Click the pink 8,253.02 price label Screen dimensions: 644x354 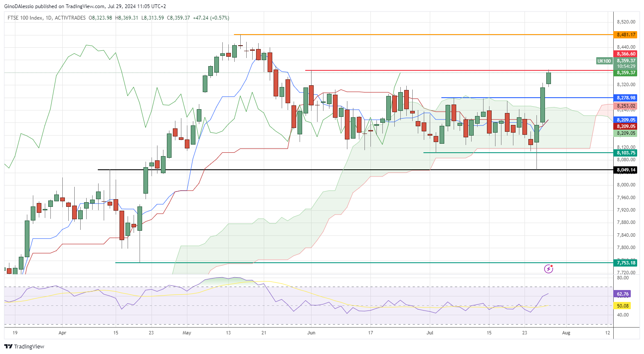pyautogui.click(x=626, y=106)
